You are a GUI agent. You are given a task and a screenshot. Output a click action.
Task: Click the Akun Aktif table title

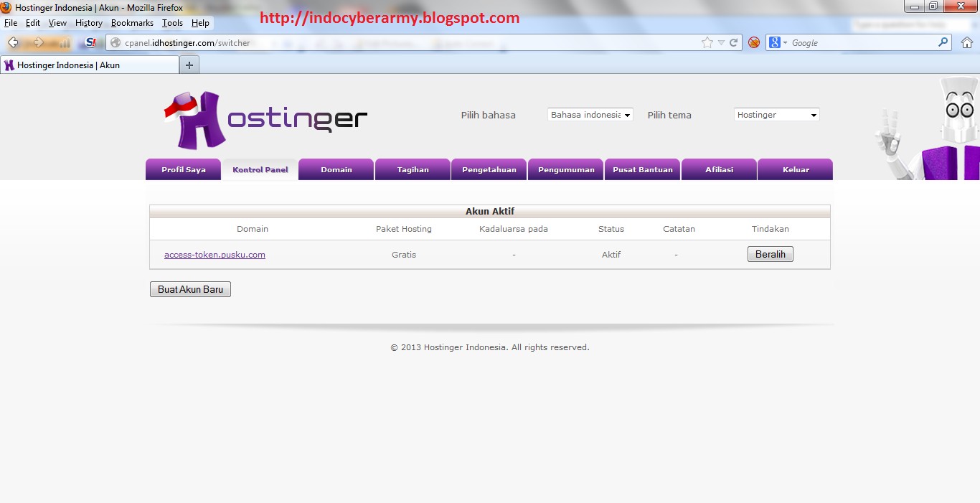(490, 212)
